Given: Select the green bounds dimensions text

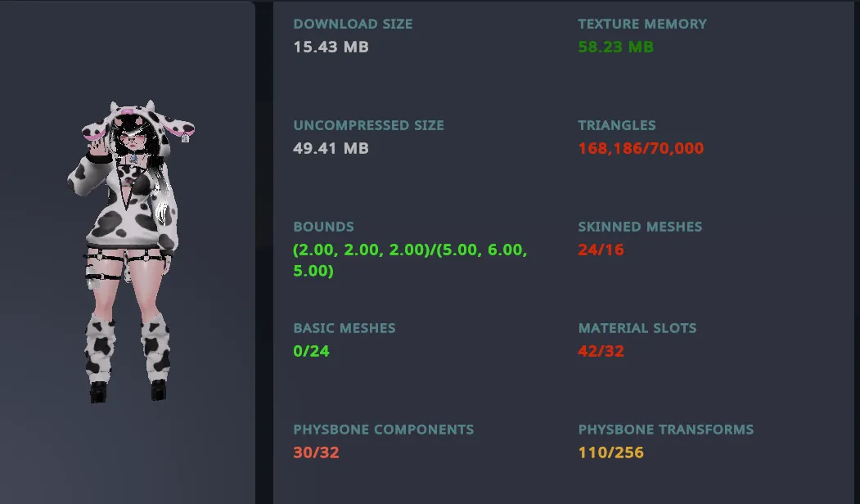Looking at the screenshot, I should (409, 260).
